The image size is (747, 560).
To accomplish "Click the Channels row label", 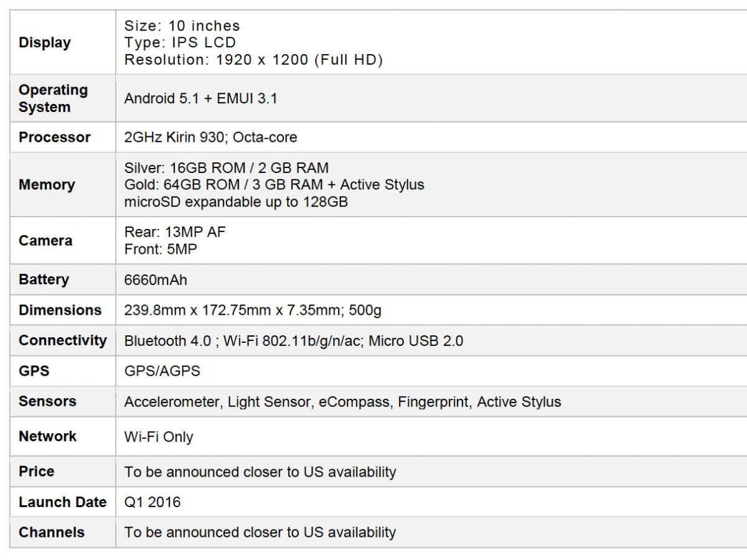I will 52,533.
